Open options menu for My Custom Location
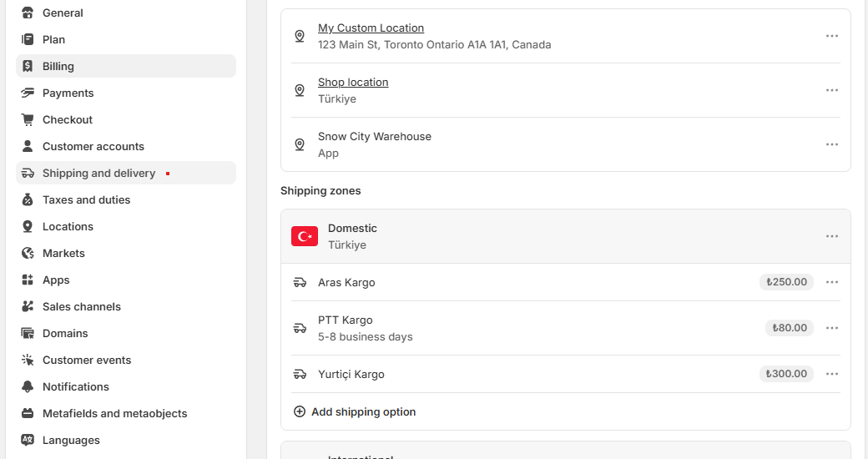Viewport: 868px width, 459px height. coord(831,36)
